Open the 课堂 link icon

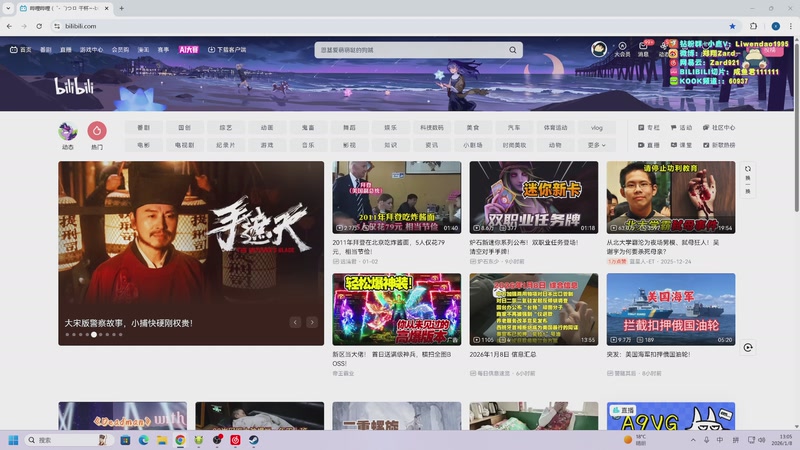click(673, 145)
